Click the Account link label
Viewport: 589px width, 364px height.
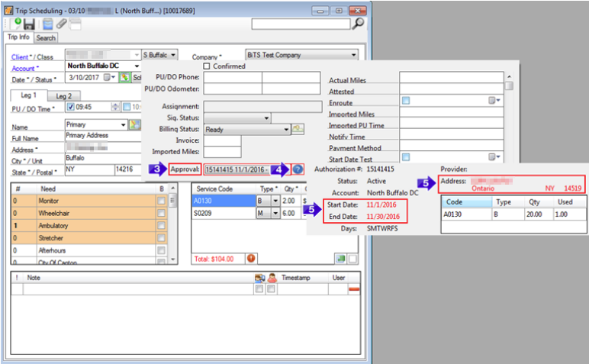coord(24,69)
